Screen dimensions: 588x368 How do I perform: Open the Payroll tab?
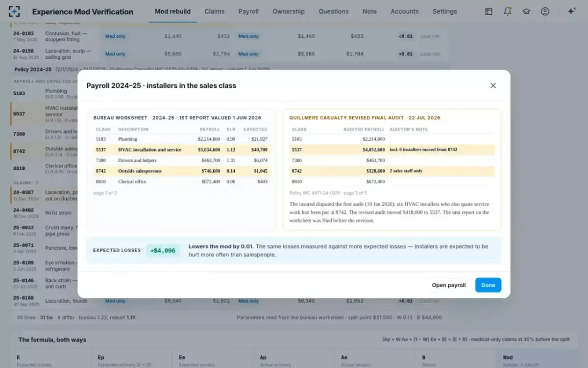pos(248,11)
